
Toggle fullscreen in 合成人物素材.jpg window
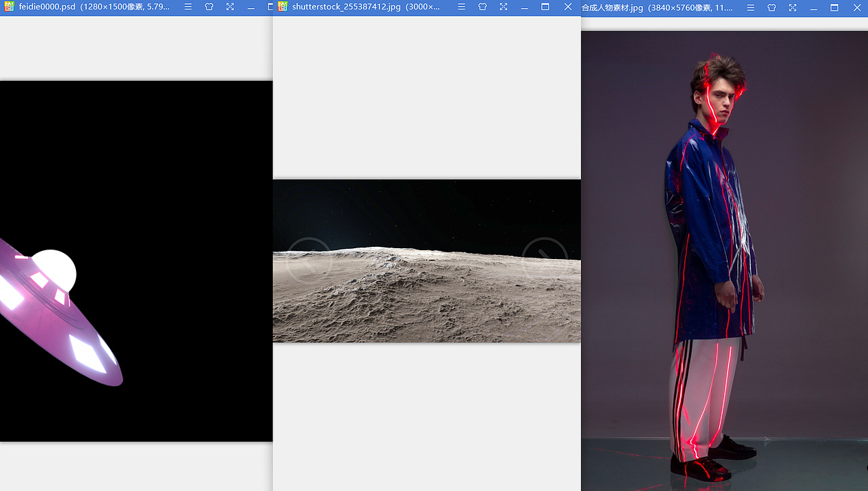tap(793, 7)
